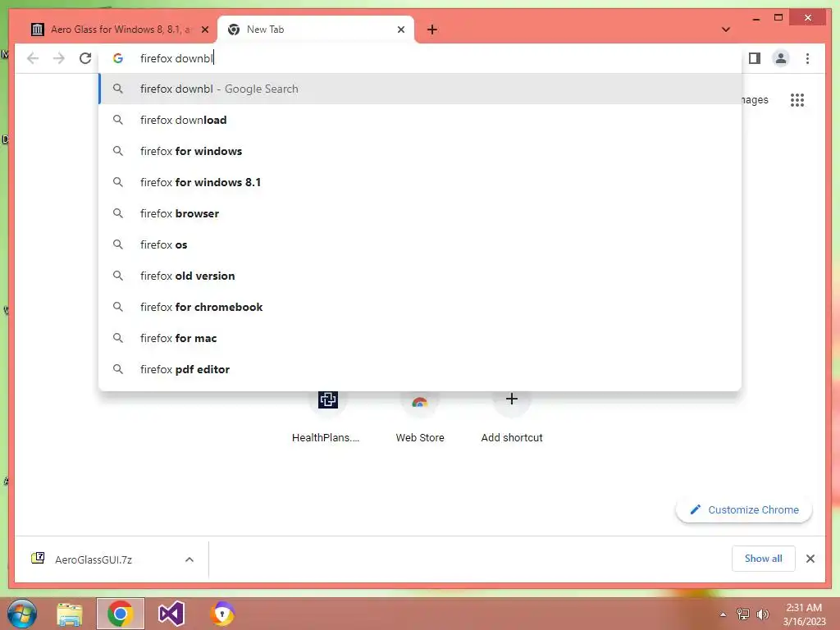
Task: Reload the current page
Action: point(85,58)
